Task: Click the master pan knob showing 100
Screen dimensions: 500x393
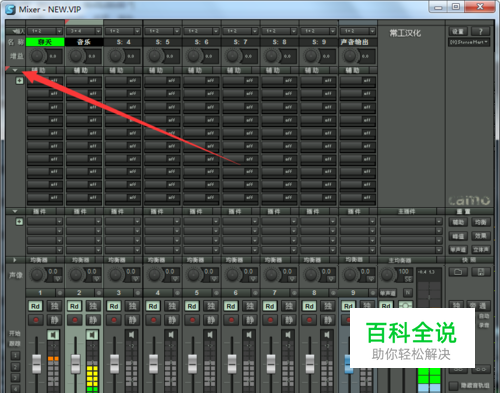Action: (387, 275)
